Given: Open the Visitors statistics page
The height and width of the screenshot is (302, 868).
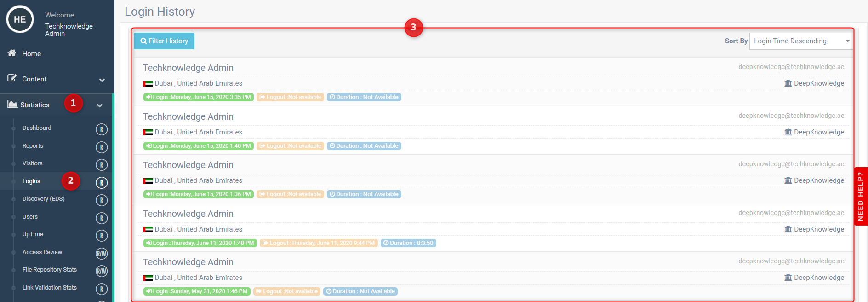Looking at the screenshot, I should [32, 163].
